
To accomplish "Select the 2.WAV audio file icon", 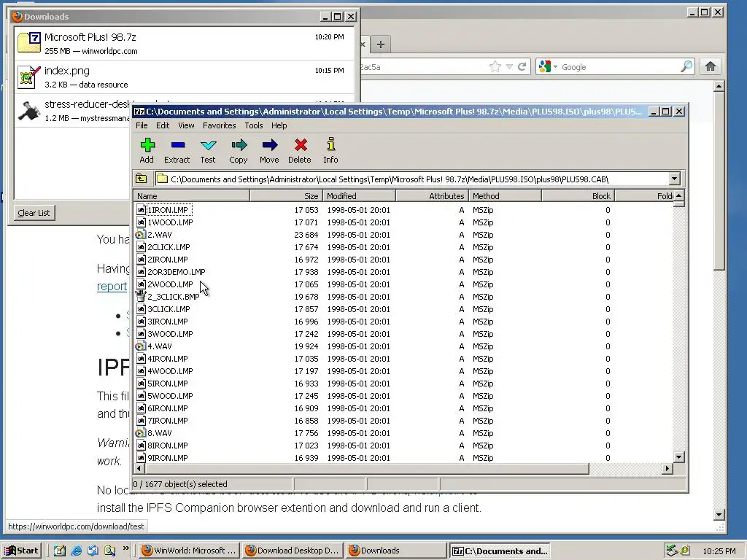I will pyautogui.click(x=140, y=235).
